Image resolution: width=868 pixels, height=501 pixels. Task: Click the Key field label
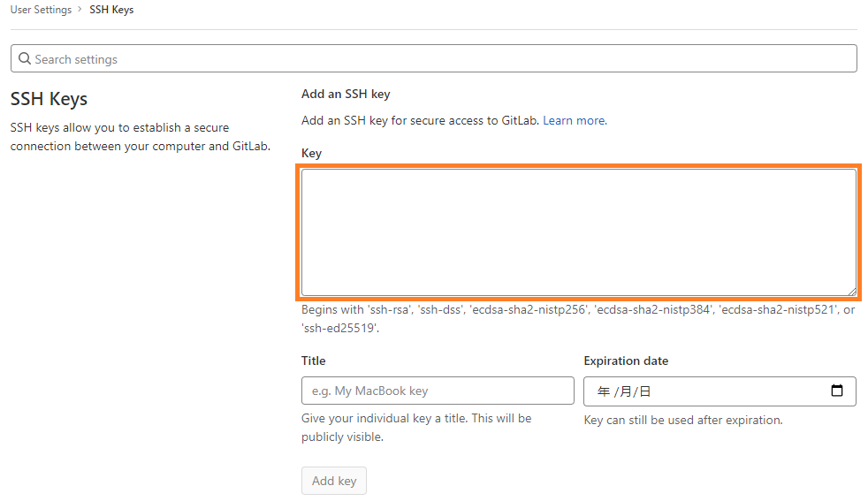tap(311, 153)
